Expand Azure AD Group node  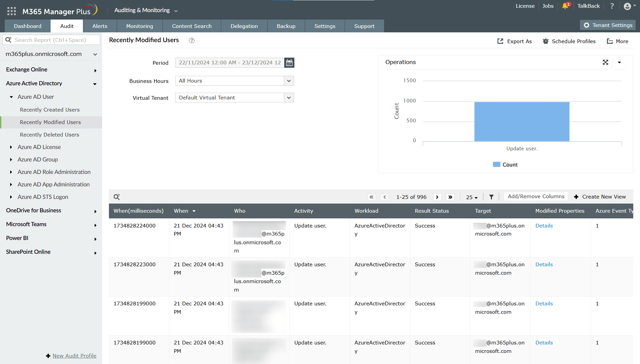(x=11, y=160)
